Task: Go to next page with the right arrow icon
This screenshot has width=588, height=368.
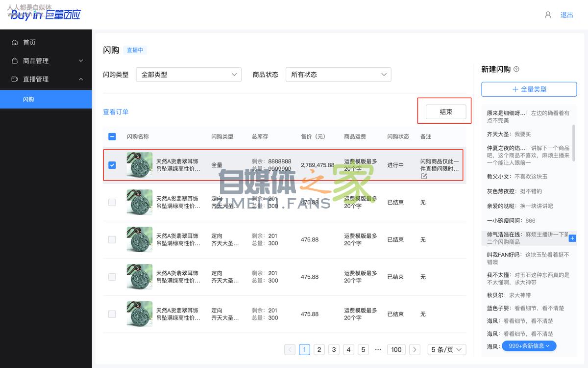Action: pos(415,349)
